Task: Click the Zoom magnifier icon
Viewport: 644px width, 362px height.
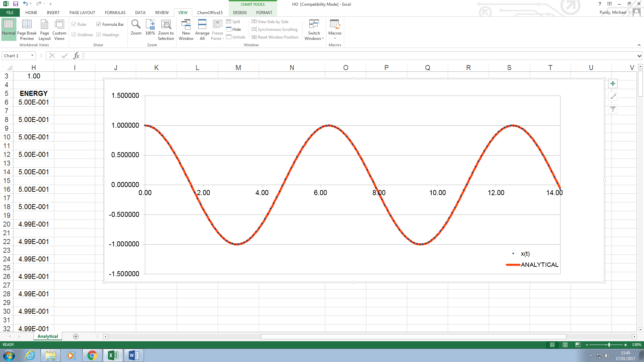Action: pos(136,25)
